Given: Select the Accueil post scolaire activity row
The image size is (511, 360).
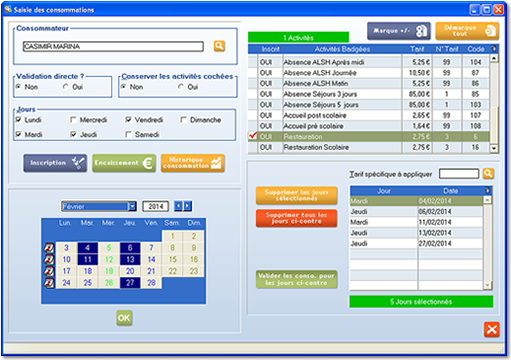Looking at the screenshot, I should [369, 115].
